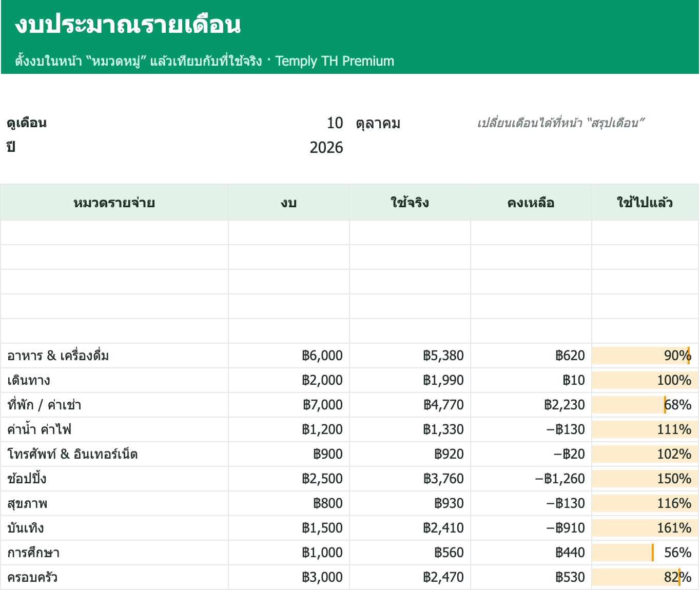Select the month number cell showing 10
This screenshot has width=700, height=590.
coord(289,123)
